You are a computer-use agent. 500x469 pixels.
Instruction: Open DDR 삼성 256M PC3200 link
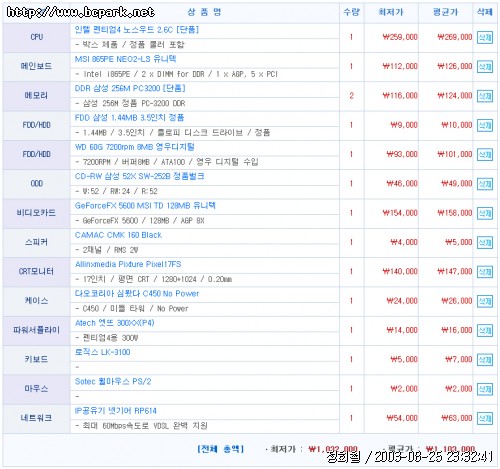pos(130,88)
